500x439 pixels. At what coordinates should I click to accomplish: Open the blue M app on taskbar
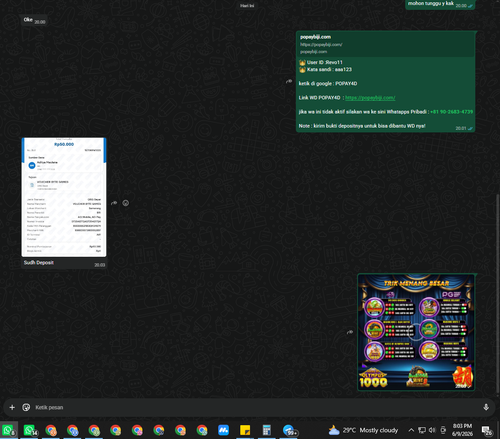pyautogui.click(x=223, y=430)
